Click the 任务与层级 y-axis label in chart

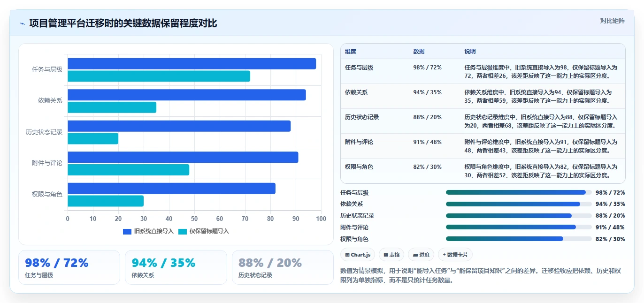47,69
